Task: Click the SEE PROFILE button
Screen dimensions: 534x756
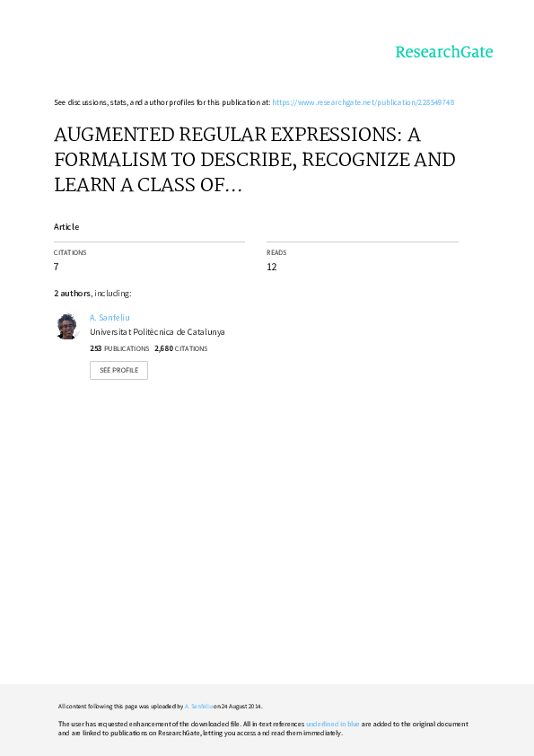Action: tap(118, 370)
